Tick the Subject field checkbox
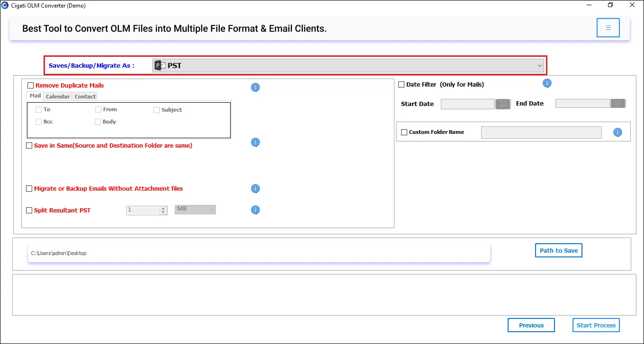Screen dimensions: 644x344 point(156,110)
